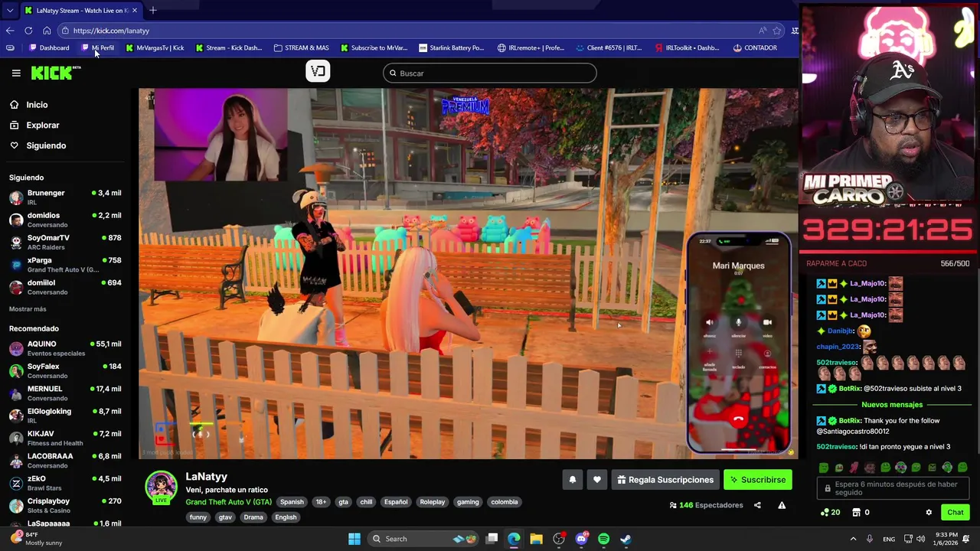Open MrVargasTv | Kick bookmark
This screenshot has width=980, height=551.
(x=155, y=47)
